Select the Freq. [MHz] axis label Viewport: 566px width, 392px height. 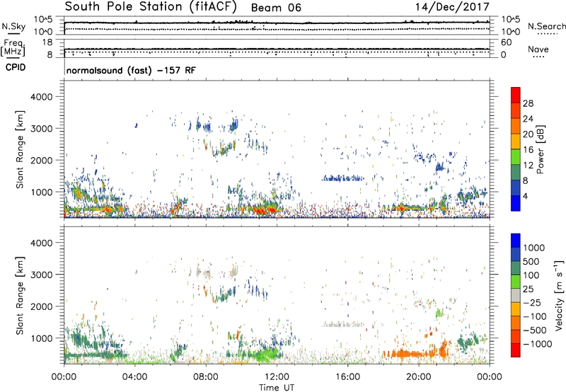coord(13,48)
